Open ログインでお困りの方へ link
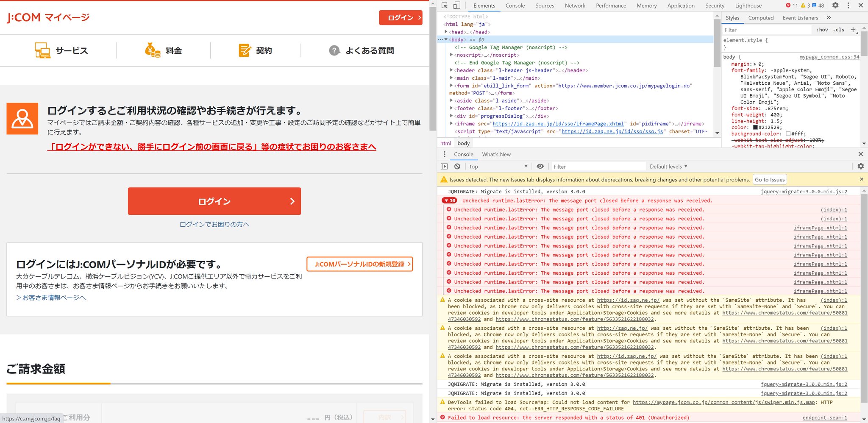Screen dimensions: 868x423 tap(214, 224)
